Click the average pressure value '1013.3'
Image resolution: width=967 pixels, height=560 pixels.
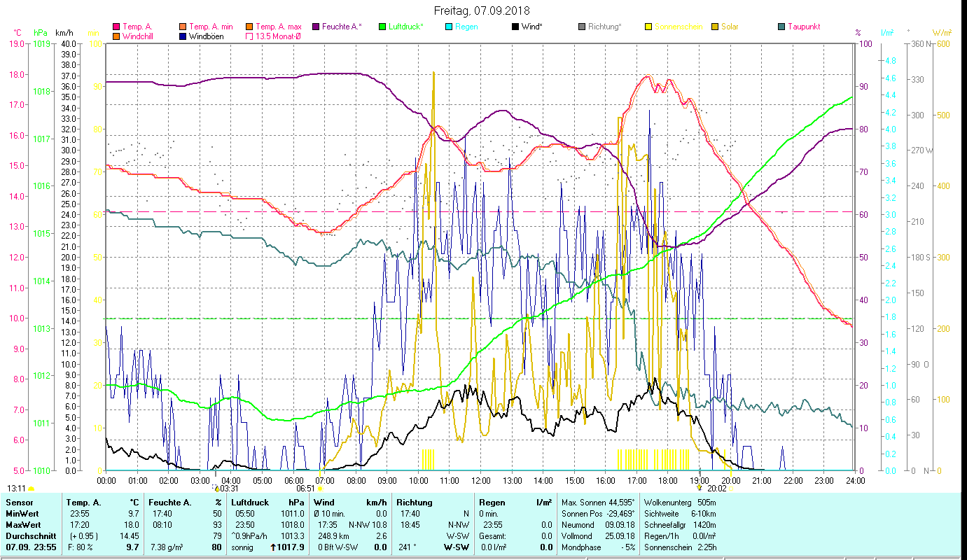(x=293, y=536)
